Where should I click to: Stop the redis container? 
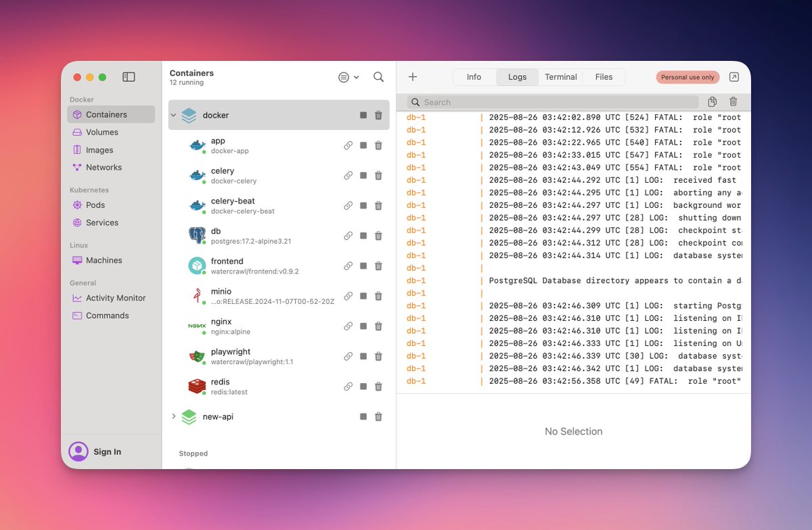[x=363, y=387]
